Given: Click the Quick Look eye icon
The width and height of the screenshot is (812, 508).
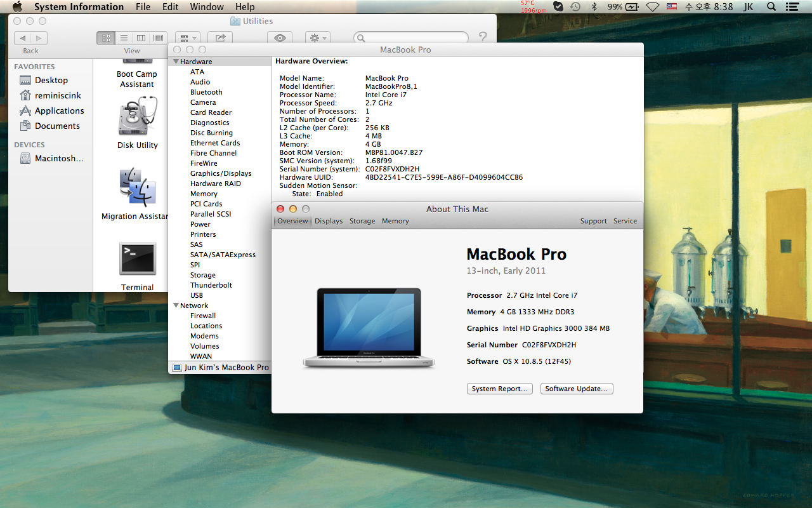Looking at the screenshot, I should tap(280, 38).
